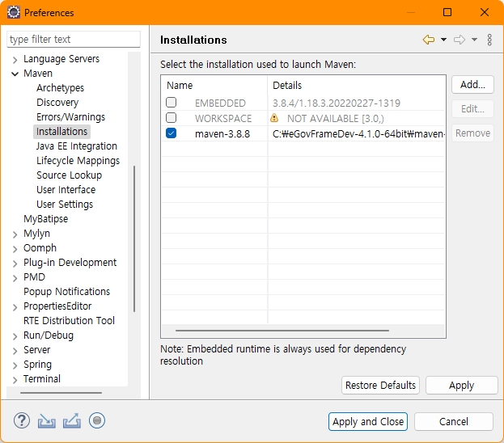This screenshot has height=443, width=504.
Task: Click the EMBEDDED row name
Action: (220, 103)
